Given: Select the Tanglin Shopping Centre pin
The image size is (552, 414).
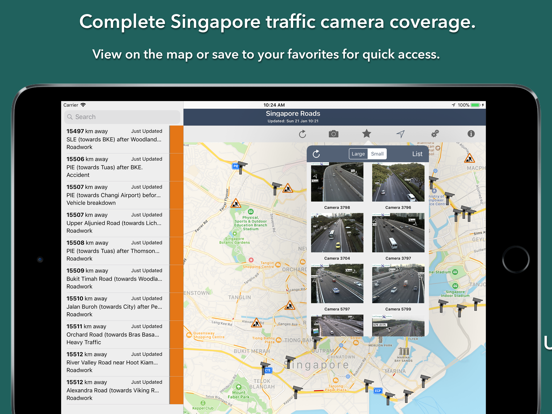Looking at the screenshot, I should coord(278,264).
